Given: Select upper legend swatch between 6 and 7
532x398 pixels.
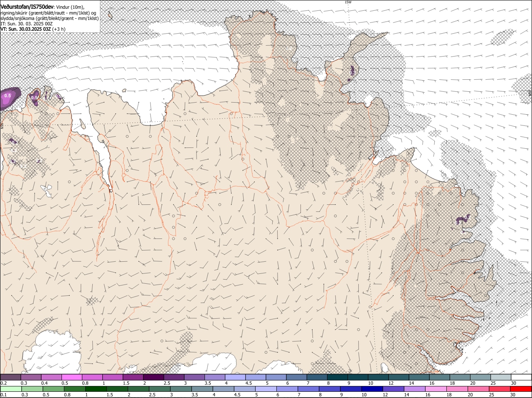Looking at the screenshot, I should coord(296,377).
